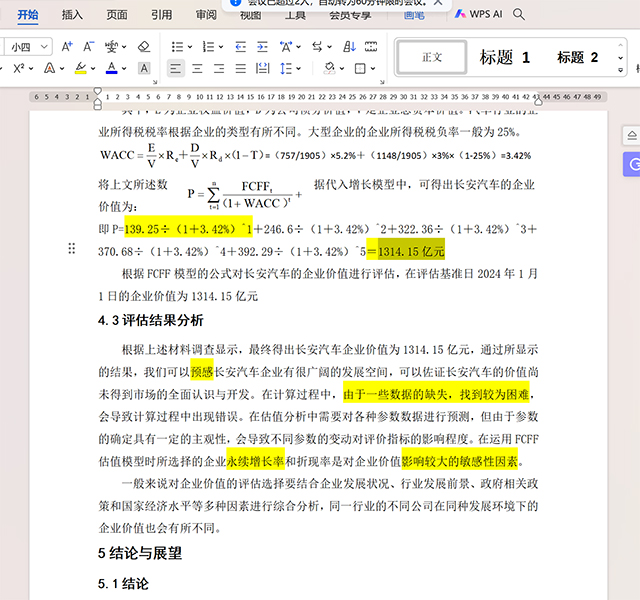The height and width of the screenshot is (600, 640).
Task: Apply the bulleted list
Action: click(177, 47)
